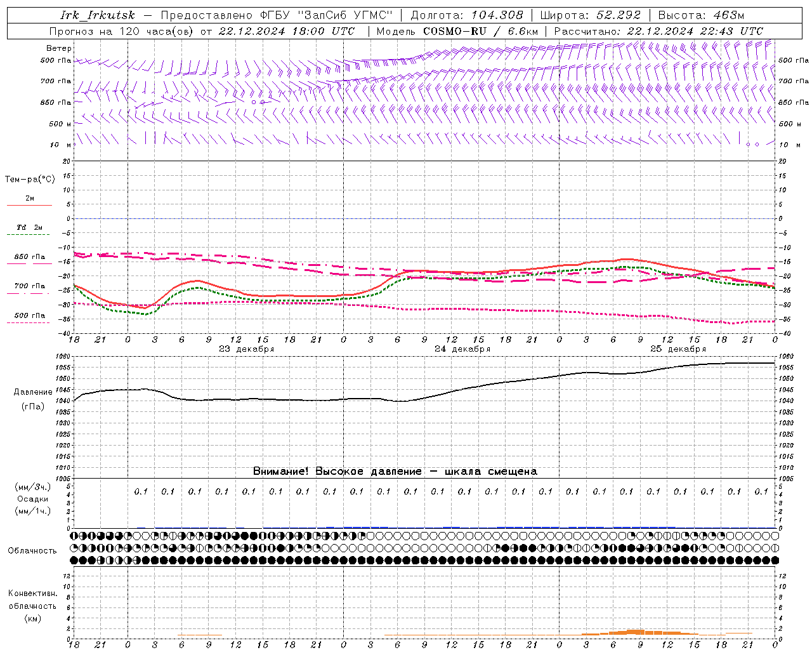Select the Модель COSMO-RU / 6.6км label

coord(457,31)
